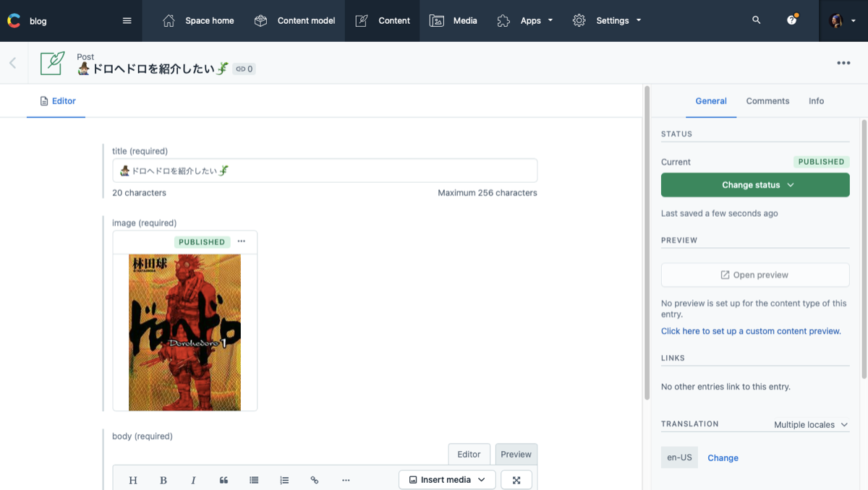Click the Dorohedoro cover image thumbnail
Screen dimensions: 868x490
184,332
